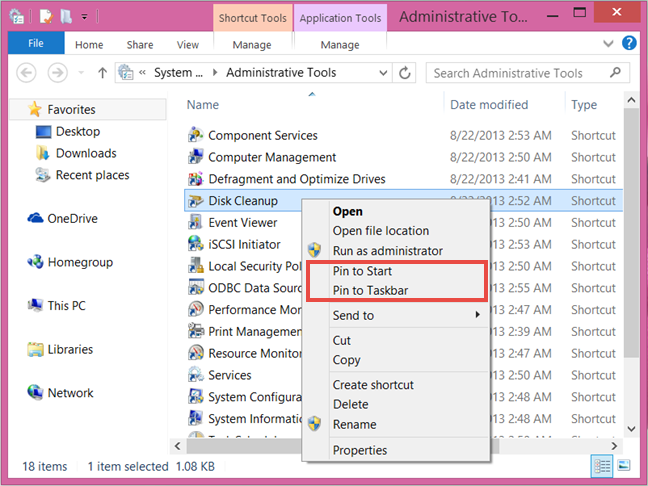Expand the Send to submenu arrow
Image resolution: width=648 pixels, height=486 pixels.
point(478,315)
